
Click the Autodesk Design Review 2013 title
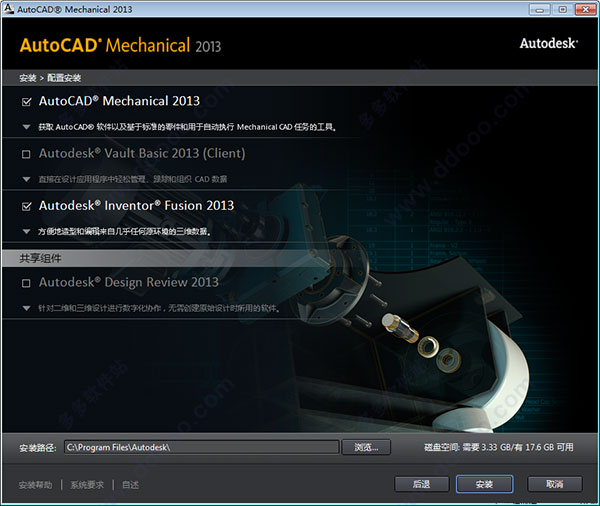(x=129, y=282)
